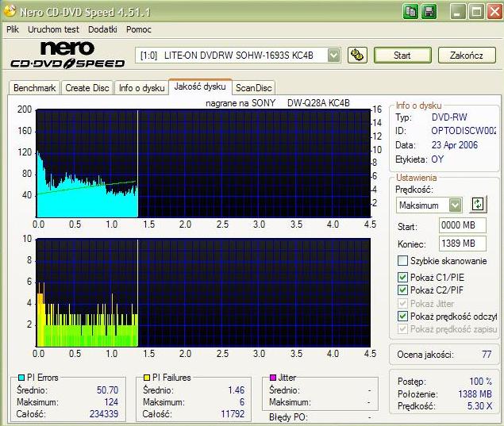This screenshot has height=426, width=504.
Task: Expand the LITE-ON drive selection dropdown
Action: (x=333, y=56)
